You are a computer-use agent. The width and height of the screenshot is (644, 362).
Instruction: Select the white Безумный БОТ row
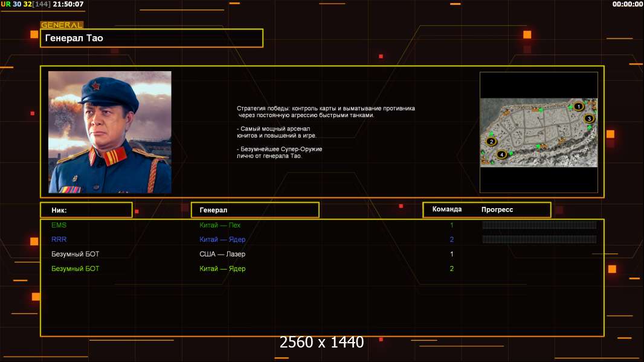(x=75, y=254)
